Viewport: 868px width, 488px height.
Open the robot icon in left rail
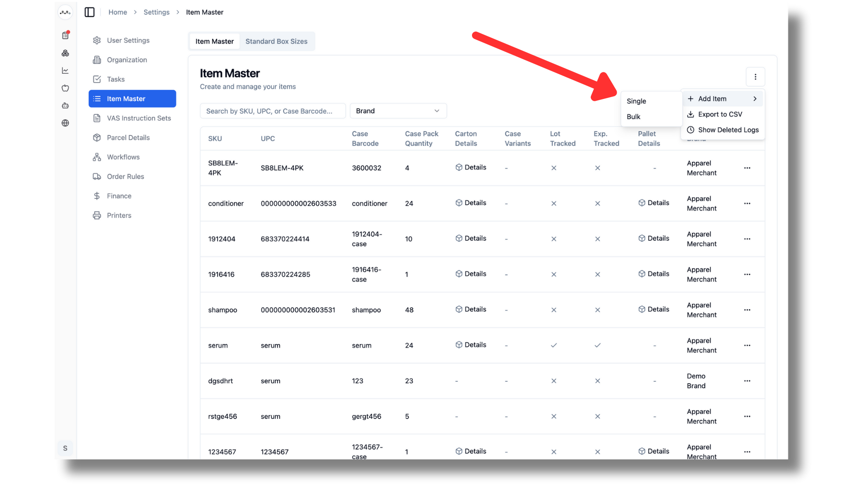(66, 106)
